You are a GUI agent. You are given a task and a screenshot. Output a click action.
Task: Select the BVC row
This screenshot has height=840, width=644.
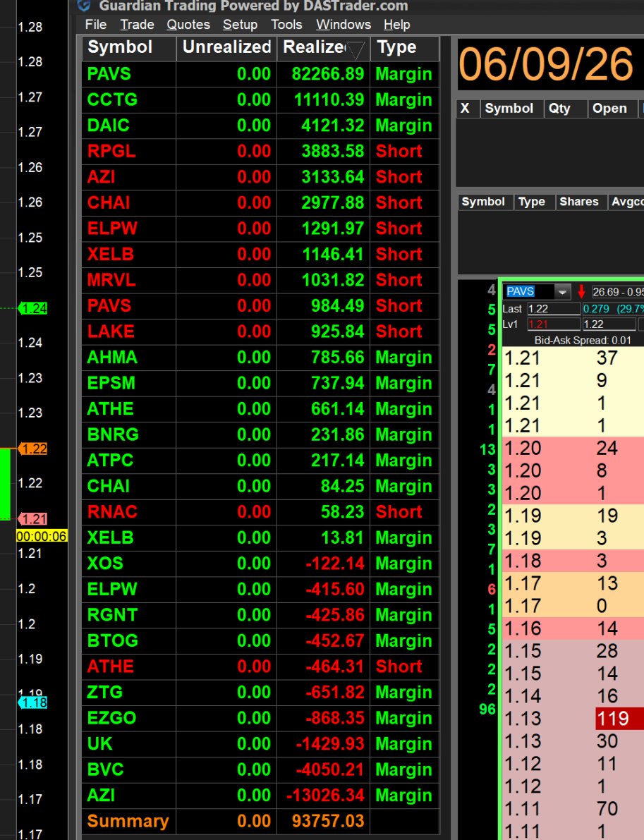tap(260, 769)
